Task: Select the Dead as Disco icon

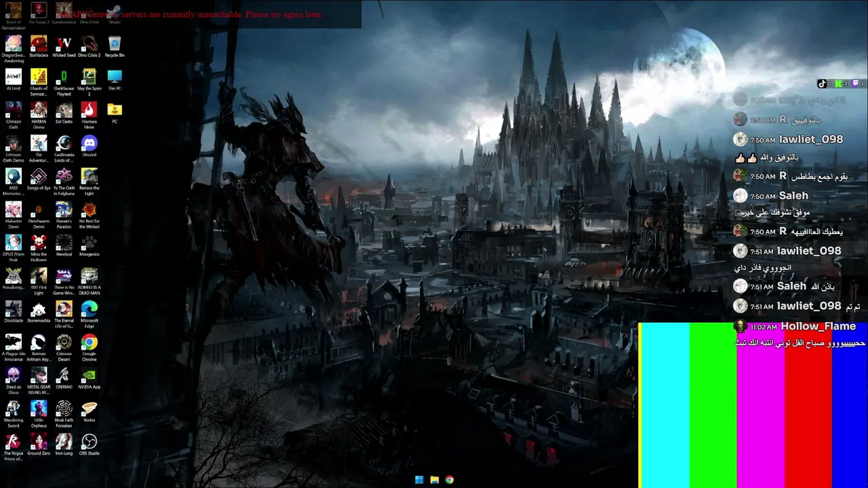Action: click(14, 380)
